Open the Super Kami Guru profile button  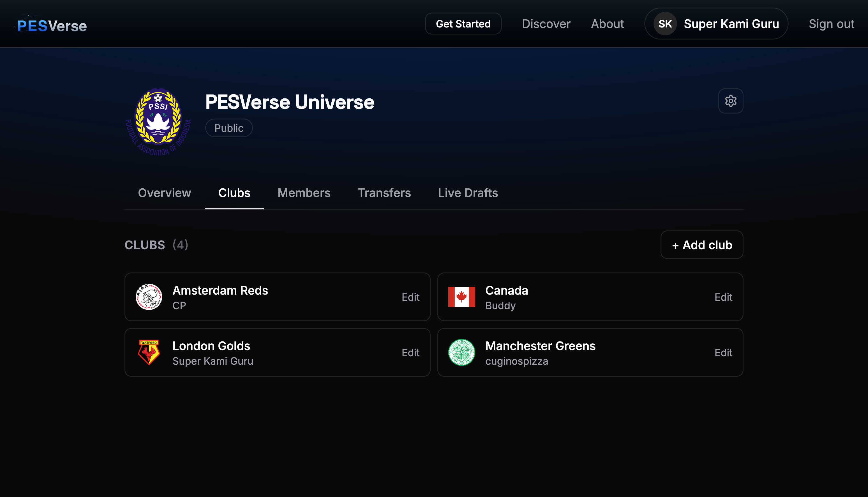tap(716, 24)
